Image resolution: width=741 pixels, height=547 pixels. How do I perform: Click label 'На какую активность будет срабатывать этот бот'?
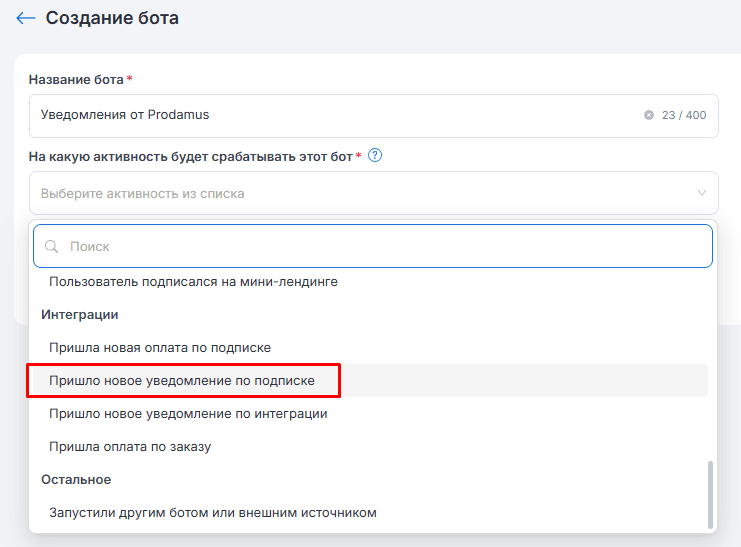click(x=190, y=156)
